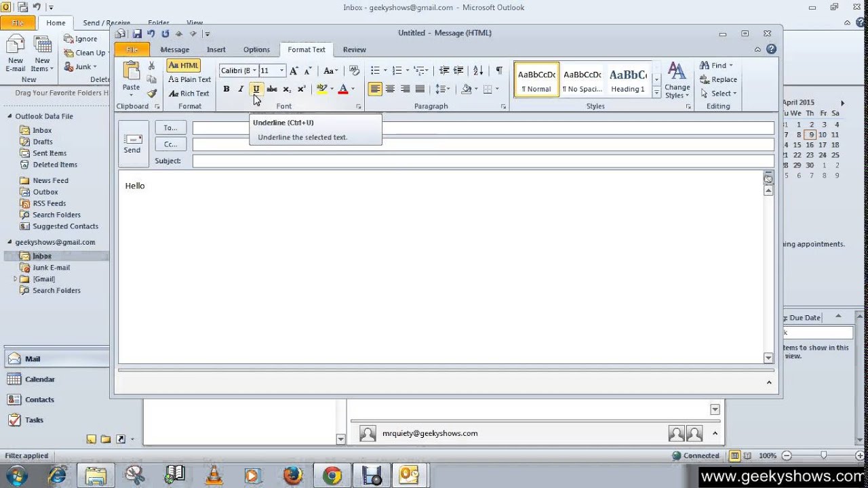Click the Sort A-Z icon
Viewport: 868px width, 488px height.
click(478, 70)
